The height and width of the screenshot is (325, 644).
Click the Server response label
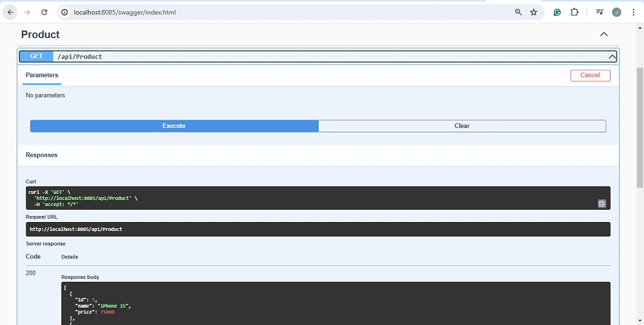click(45, 244)
